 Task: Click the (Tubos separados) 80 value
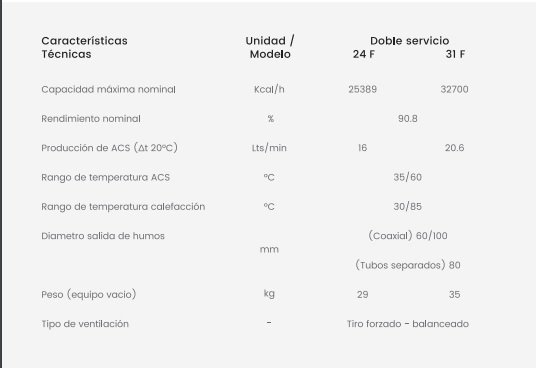coord(408,265)
